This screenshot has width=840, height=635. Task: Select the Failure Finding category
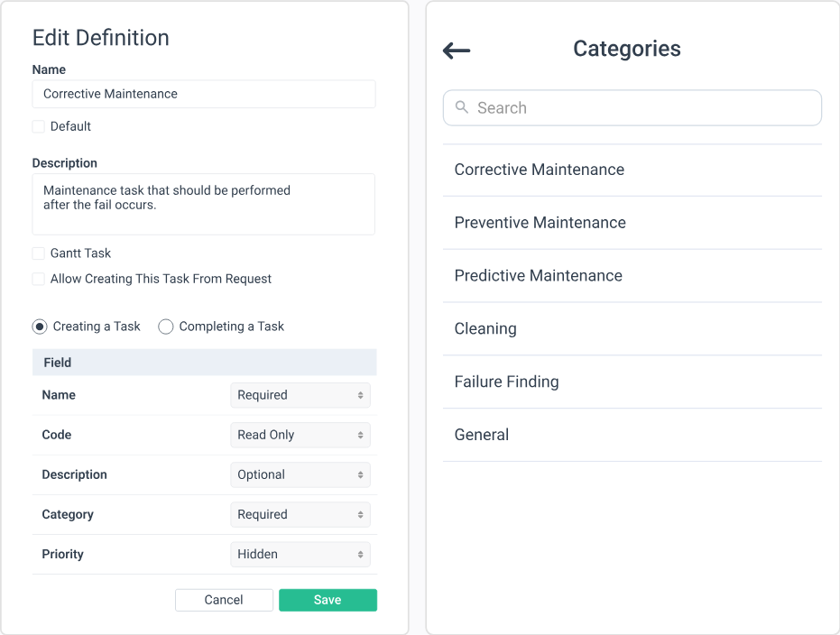[505, 382]
